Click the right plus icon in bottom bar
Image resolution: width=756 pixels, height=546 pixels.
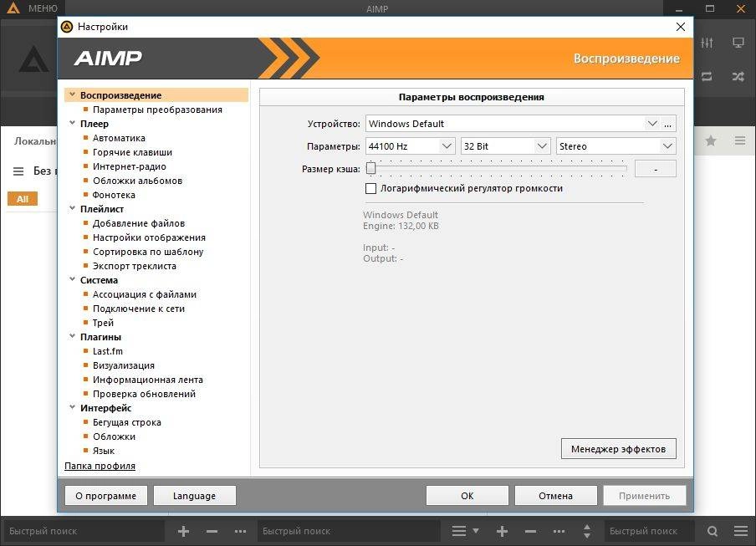point(502,532)
